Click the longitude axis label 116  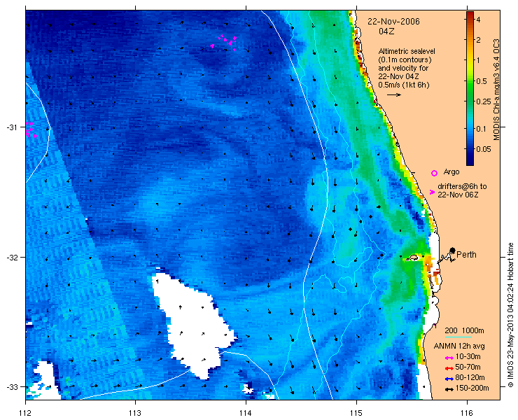[467, 413]
